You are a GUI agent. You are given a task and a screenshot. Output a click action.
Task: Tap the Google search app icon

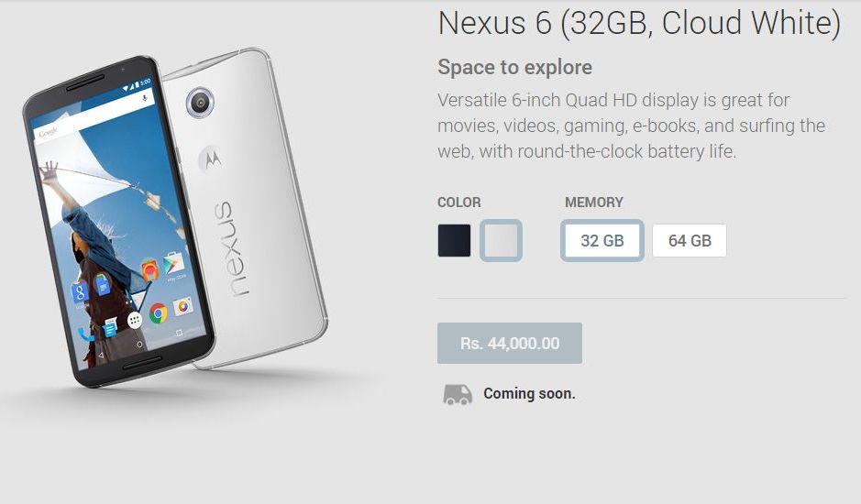click(x=80, y=292)
